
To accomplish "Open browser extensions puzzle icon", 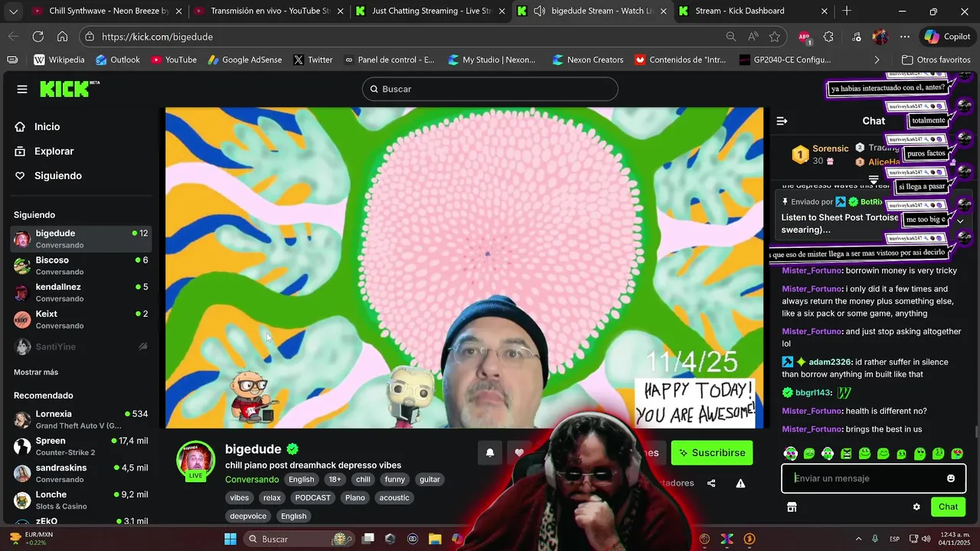I will click(828, 37).
